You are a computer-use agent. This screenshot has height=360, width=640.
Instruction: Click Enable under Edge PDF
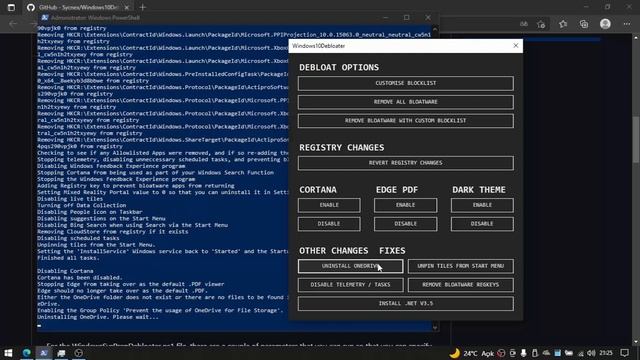(405, 205)
